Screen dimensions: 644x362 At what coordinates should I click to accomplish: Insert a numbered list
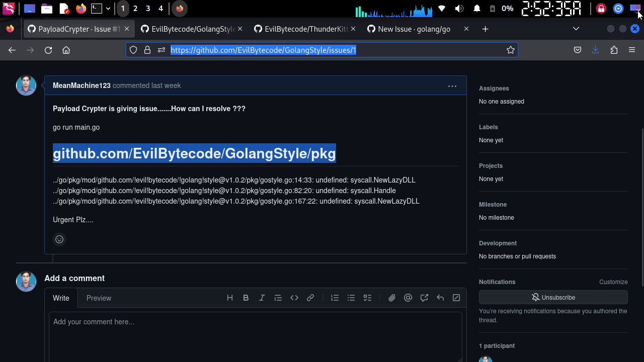[x=335, y=298]
